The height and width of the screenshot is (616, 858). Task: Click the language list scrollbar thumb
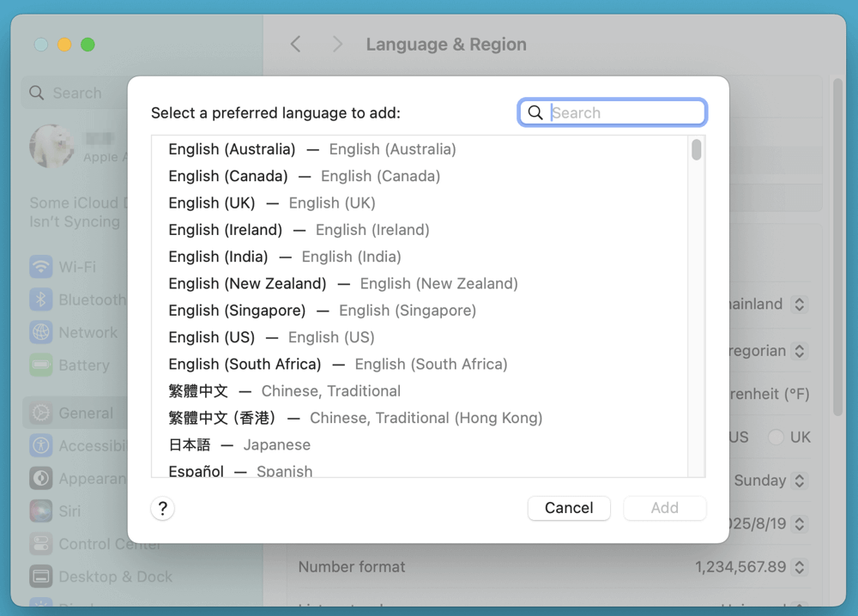697,150
